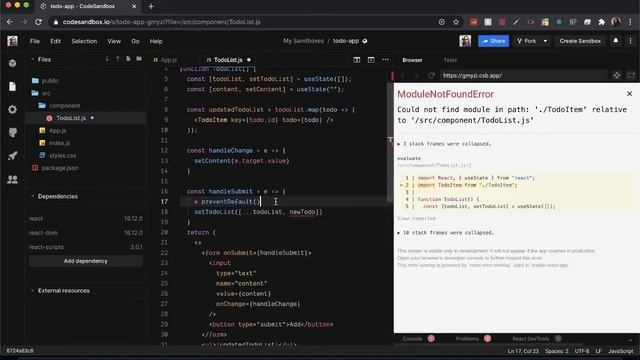Switch to the Tests tab
The image size is (640, 360).
tap(450, 60)
